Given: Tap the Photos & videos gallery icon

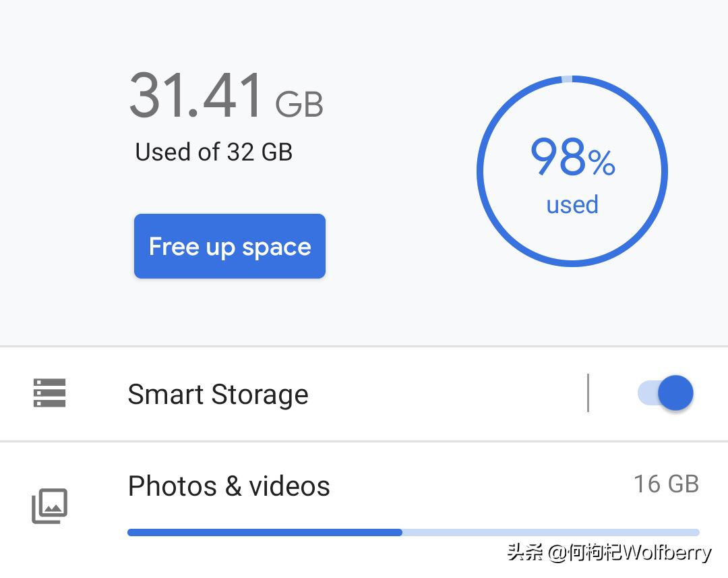Looking at the screenshot, I should coord(50,506).
